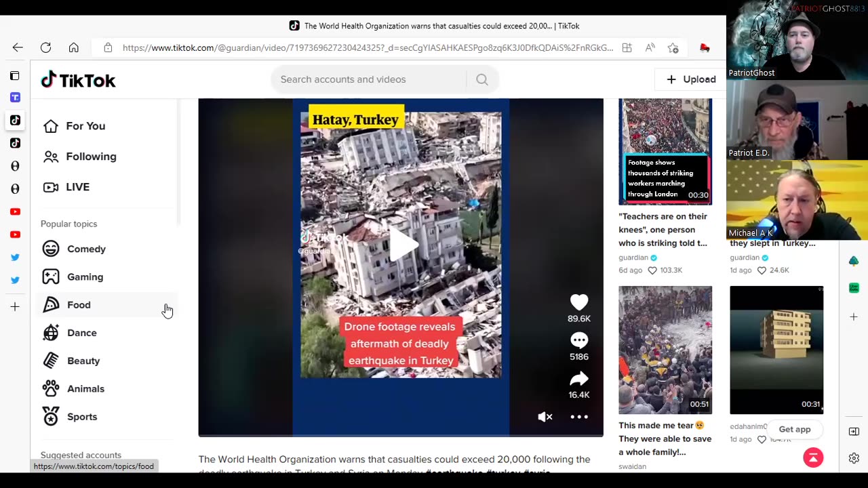Like the video with 24.6K hearts
The width and height of the screenshot is (868, 488).
pos(762,270)
